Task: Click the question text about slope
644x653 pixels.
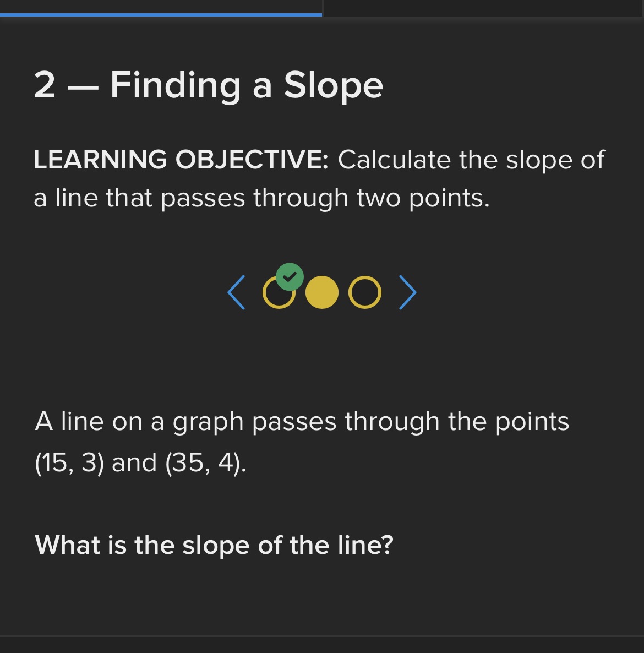Action: pos(215,545)
